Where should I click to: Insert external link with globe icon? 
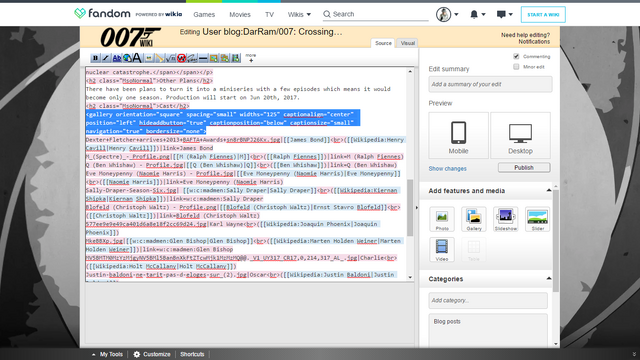(127, 58)
